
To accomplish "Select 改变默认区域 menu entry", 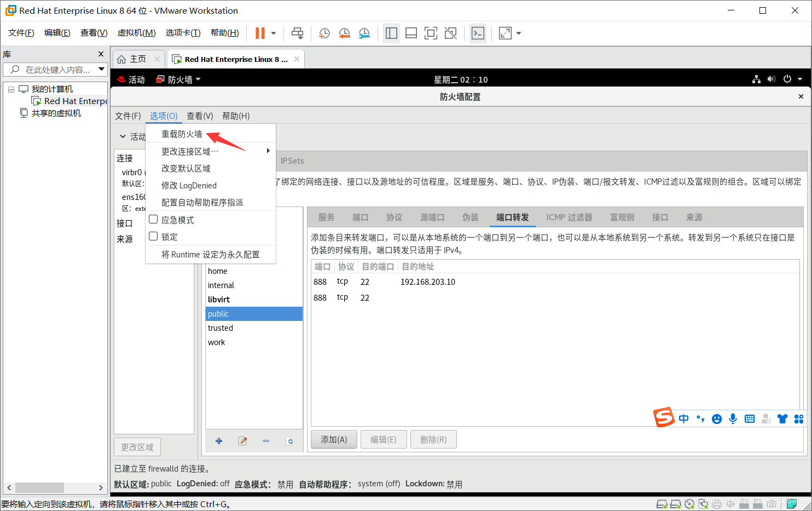I will point(211,168).
